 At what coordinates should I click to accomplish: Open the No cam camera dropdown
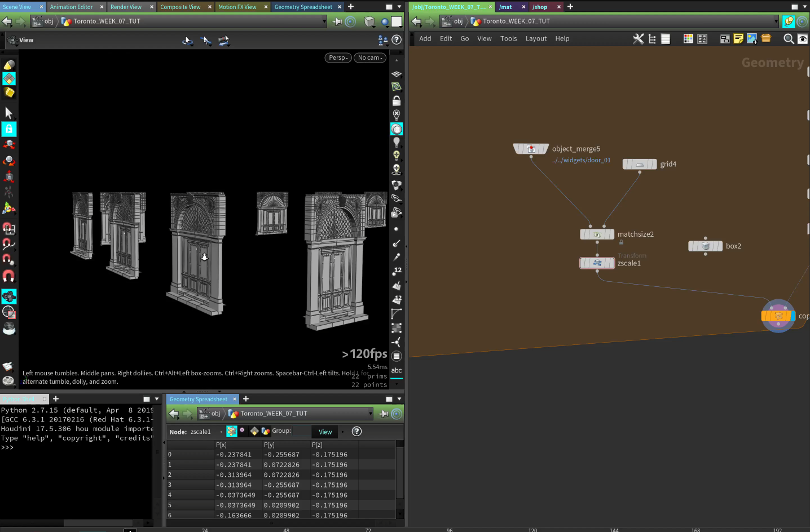tap(370, 57)
